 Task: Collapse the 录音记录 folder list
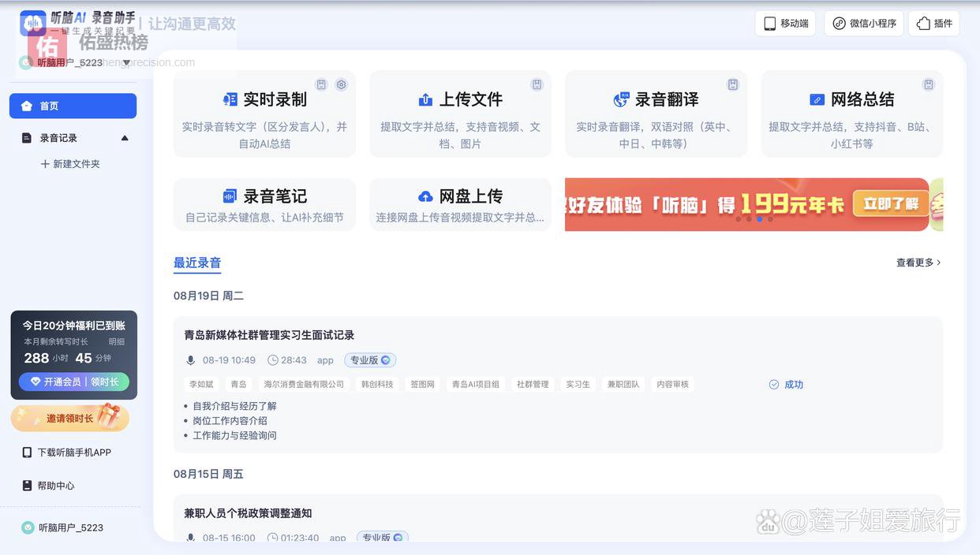[125, 138]
